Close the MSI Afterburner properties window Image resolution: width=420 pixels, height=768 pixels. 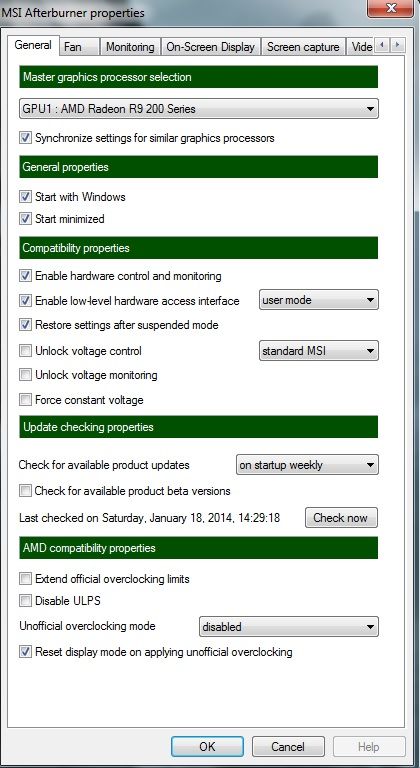pos(391,8)
